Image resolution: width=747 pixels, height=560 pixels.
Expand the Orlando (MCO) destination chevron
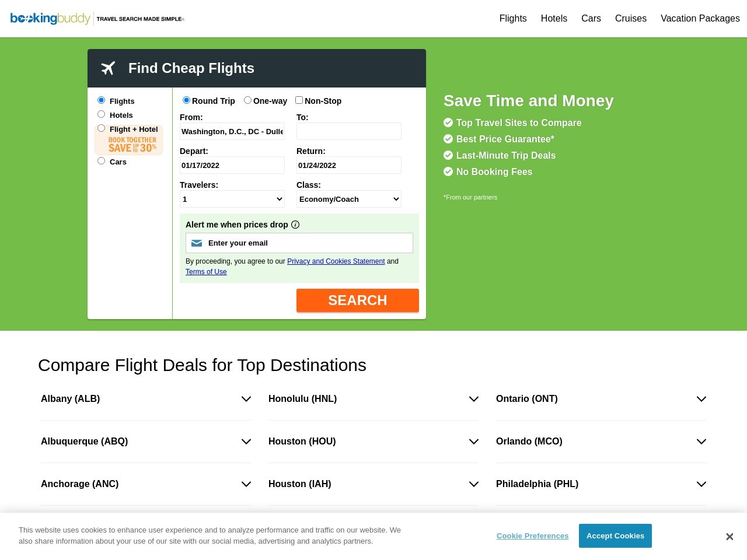(x=701, y=442)
